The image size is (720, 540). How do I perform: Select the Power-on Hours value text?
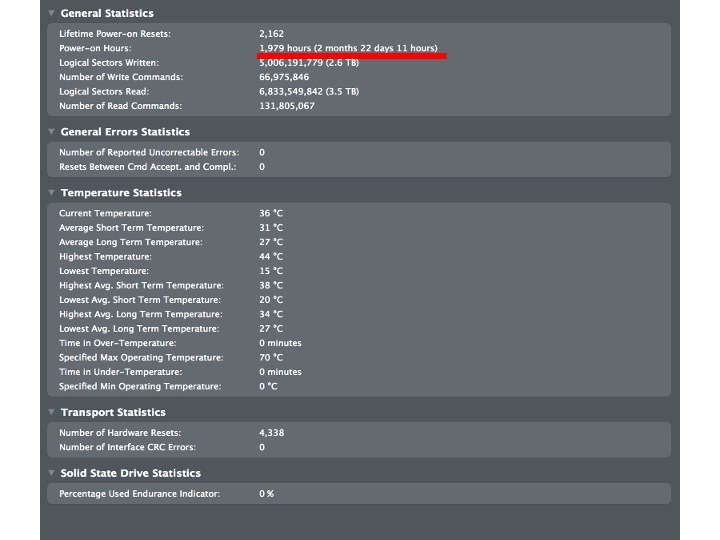348,48
